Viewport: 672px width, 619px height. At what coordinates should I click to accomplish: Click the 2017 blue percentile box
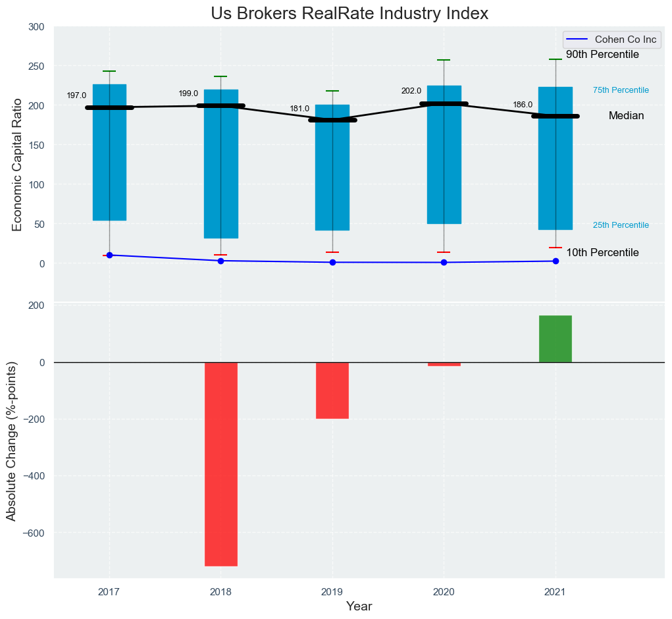click(x=110, y=153)
